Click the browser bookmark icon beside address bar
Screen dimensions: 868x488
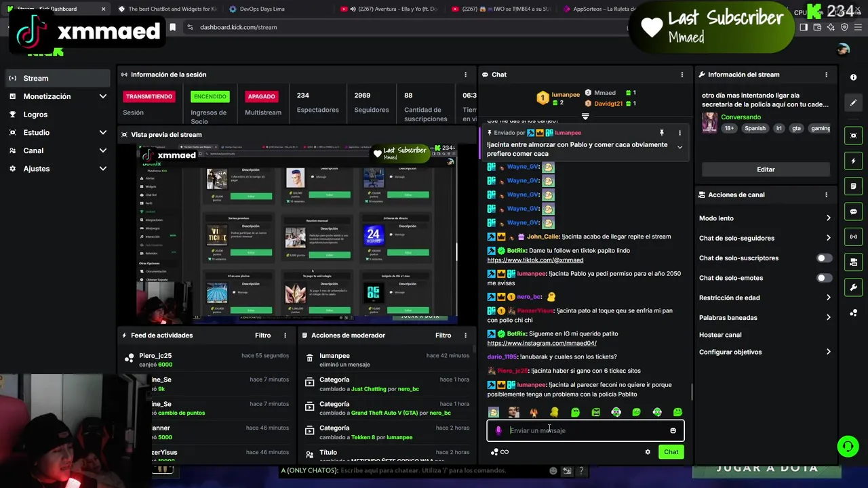tap(173, 27)
